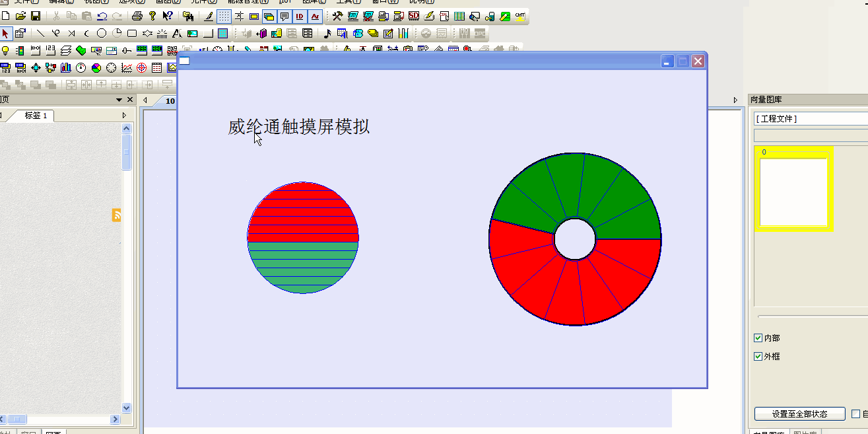Uncheck the 内部 (interior) checkbox
868x434 pixels.
[758, 338]
